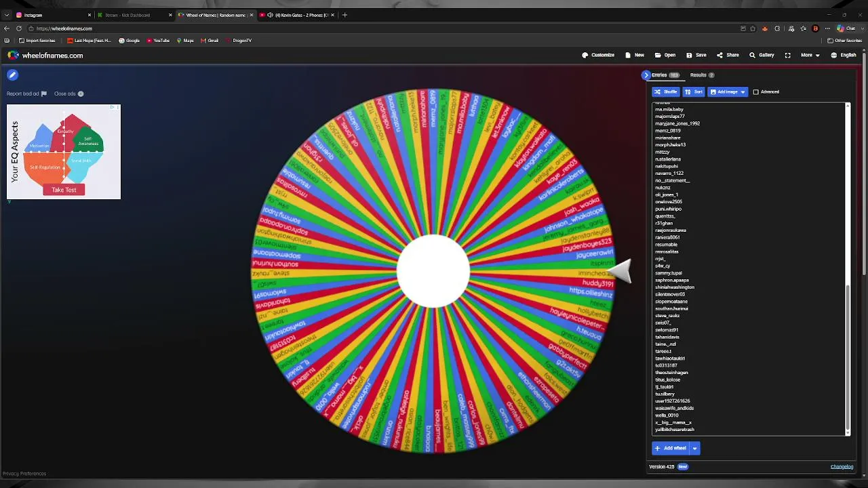The image size is (868, 488).
Task: Switch to Instagram browser tab
Action: click(x=53, y=15)
